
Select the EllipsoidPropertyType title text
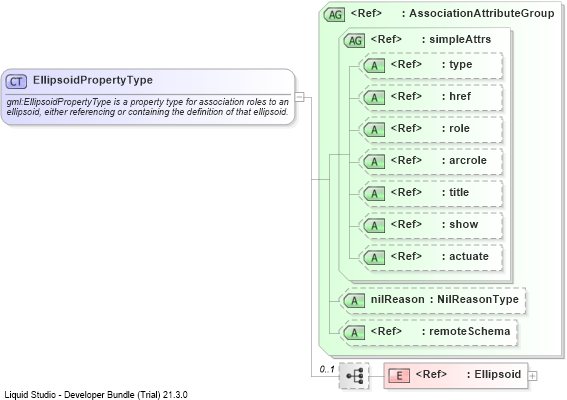tap(93, 80)
